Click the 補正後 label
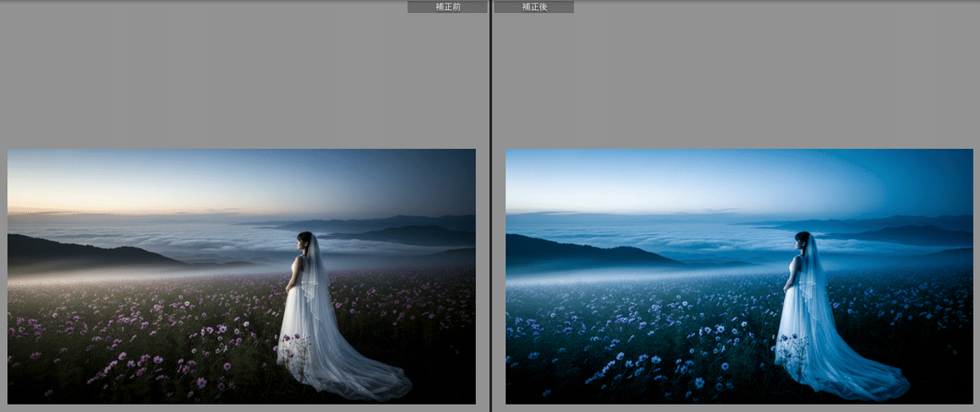 tap(533, 7)
